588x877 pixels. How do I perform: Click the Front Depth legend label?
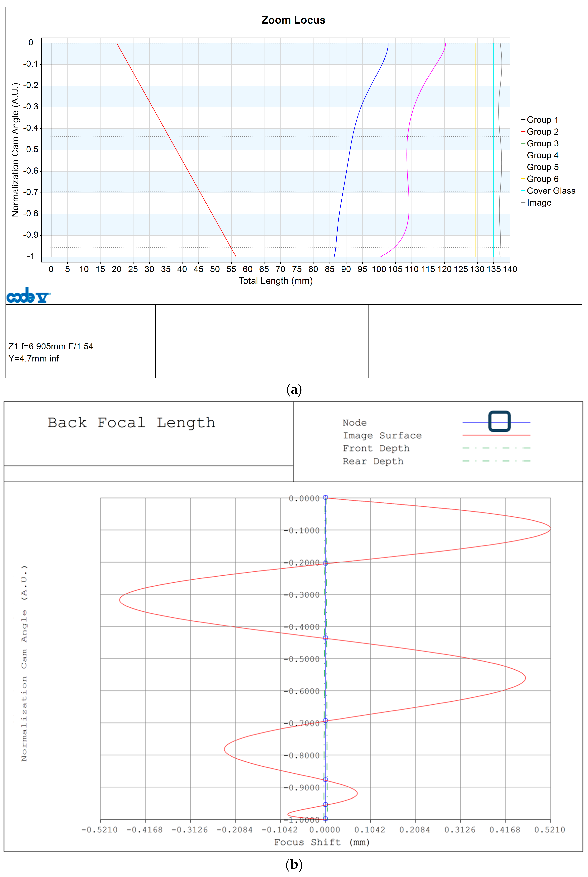click(376, 448)
